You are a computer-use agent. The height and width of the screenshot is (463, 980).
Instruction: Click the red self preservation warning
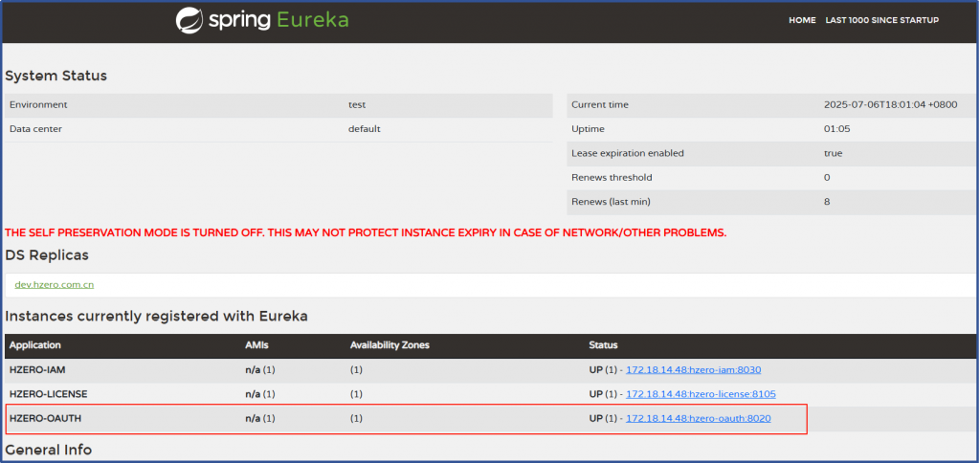(366, 232)
